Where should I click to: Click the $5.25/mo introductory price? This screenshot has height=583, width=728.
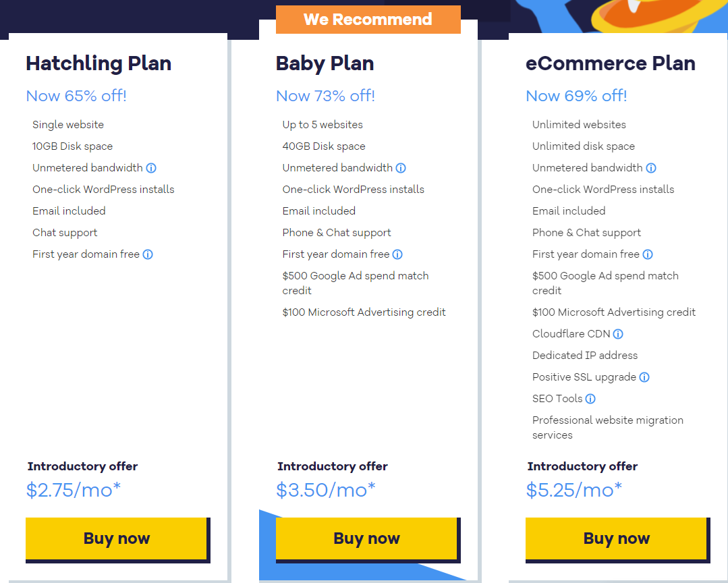(573, 490)
